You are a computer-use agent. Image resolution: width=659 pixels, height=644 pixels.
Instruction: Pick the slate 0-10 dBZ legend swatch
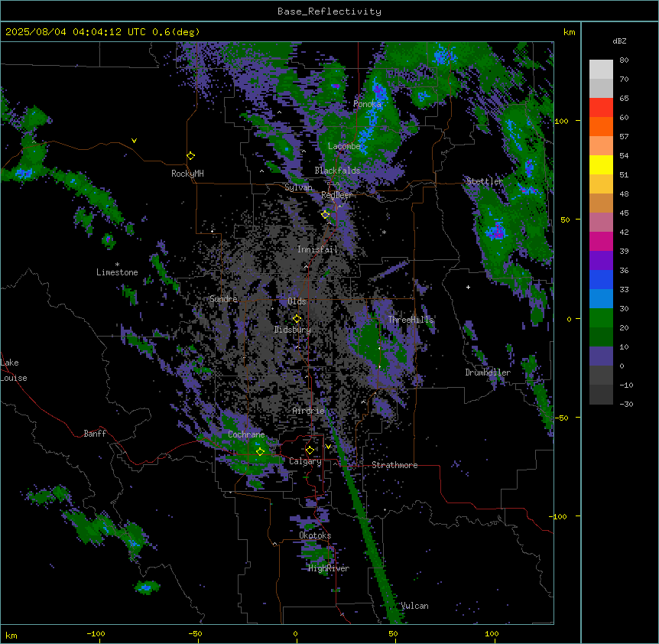click(x=601, y=356)
